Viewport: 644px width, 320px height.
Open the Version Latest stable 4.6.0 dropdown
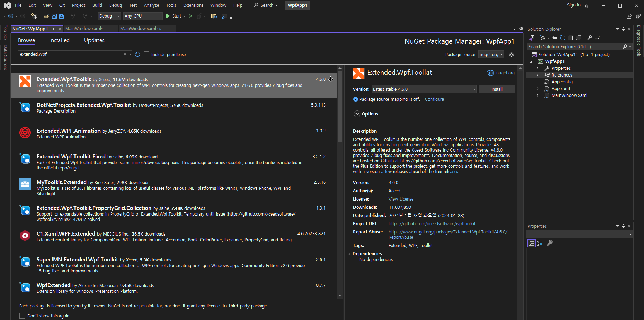(424, 89)
